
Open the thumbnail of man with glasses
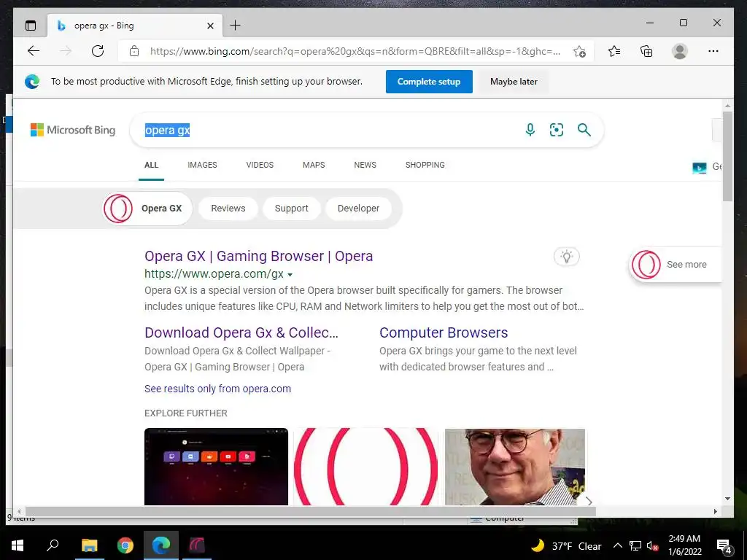pyautogui.click(x=515, y=467)
